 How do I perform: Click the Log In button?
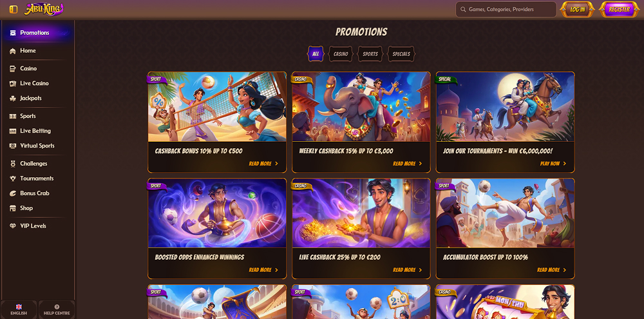[578, 10]
